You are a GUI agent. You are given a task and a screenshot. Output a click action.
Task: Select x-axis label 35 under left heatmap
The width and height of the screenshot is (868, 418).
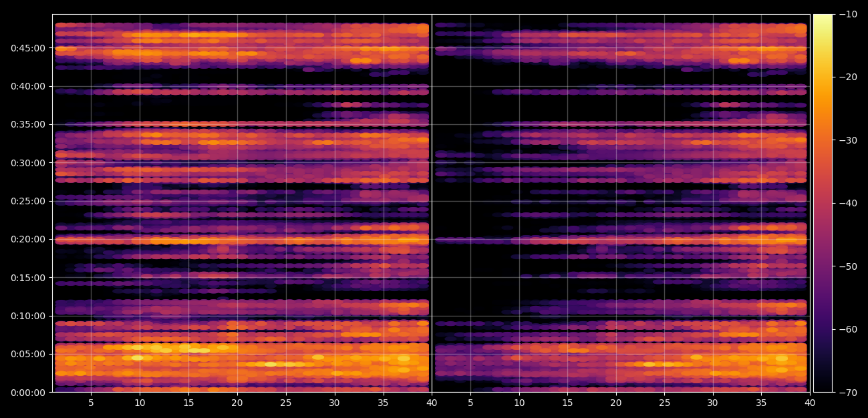click(x=383, y=403)
